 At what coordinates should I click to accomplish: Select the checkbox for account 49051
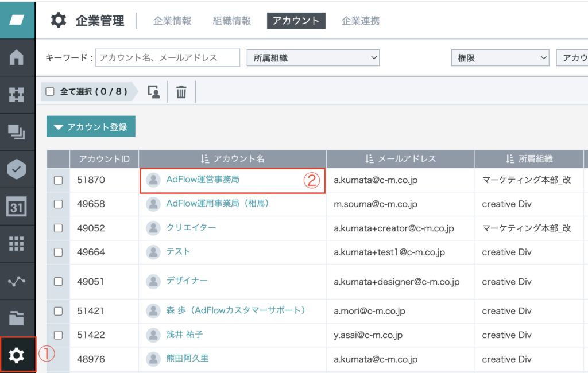[58, 282]
